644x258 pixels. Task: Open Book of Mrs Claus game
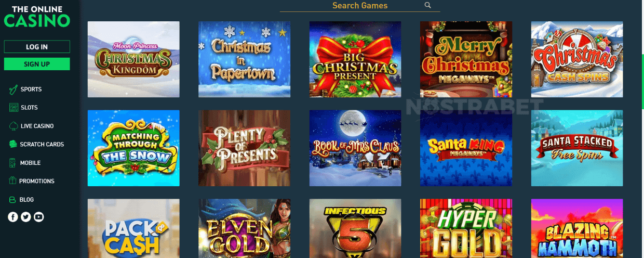click(355, 148)
